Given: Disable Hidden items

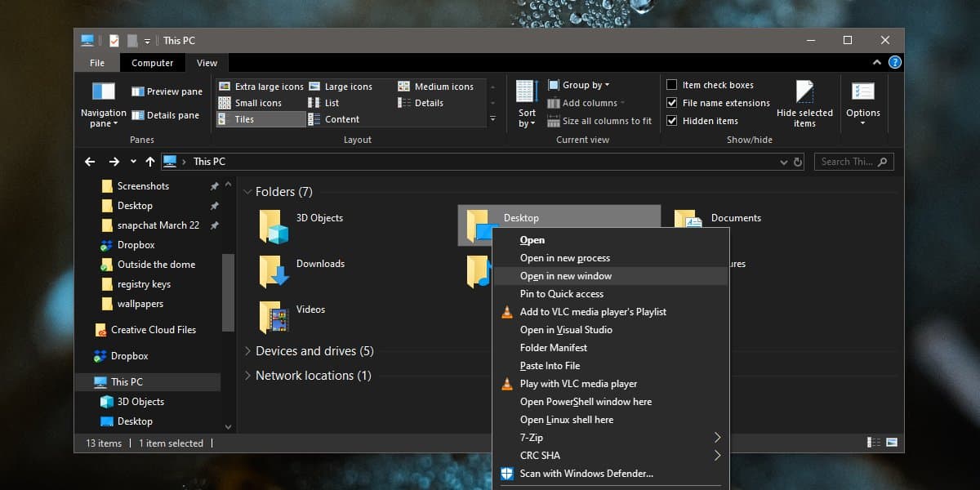Looking at the screenshot, I should (673, 120).
